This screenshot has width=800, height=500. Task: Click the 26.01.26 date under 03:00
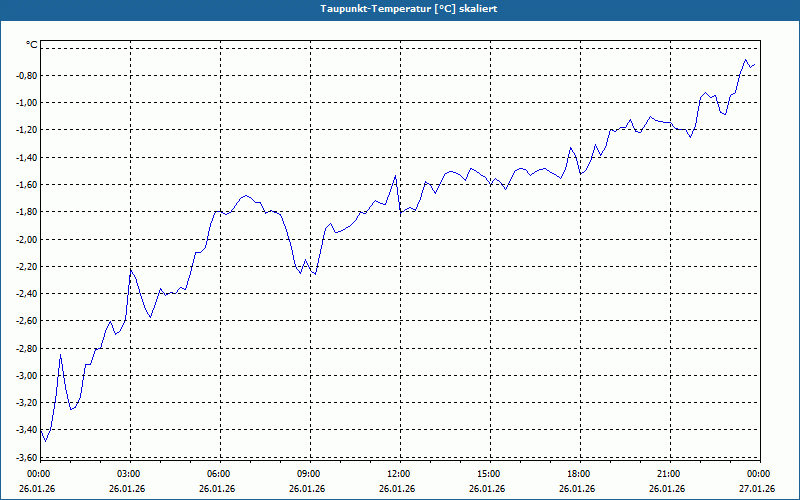click(x=127, y=488)
